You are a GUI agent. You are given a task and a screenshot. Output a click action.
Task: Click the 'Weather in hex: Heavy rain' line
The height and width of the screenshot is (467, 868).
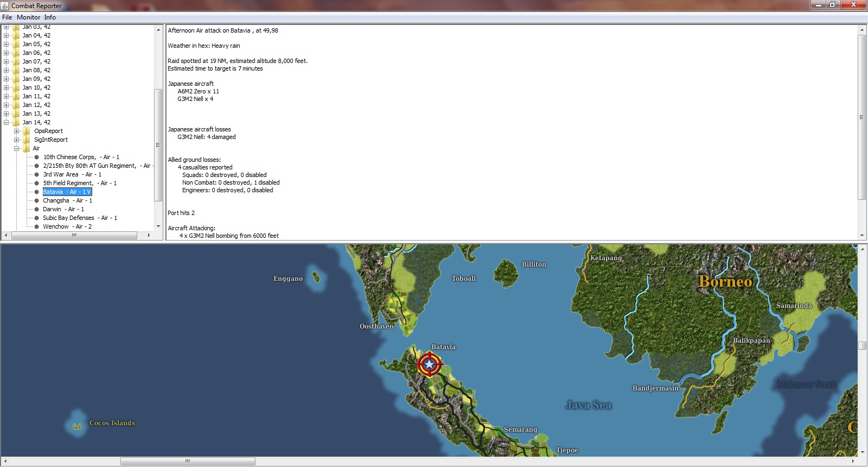click(204, 46)
